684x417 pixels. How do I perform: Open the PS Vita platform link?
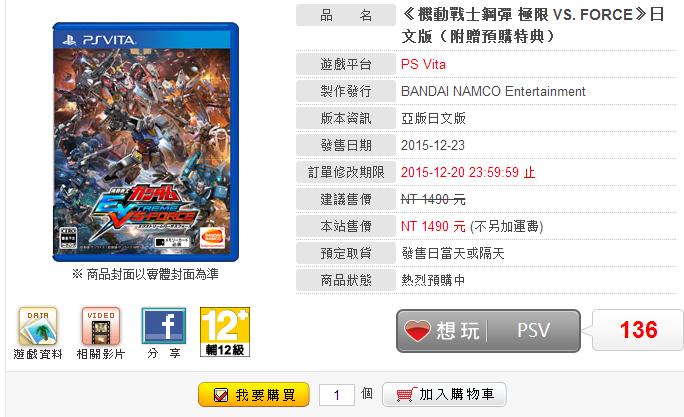[423, 65]
